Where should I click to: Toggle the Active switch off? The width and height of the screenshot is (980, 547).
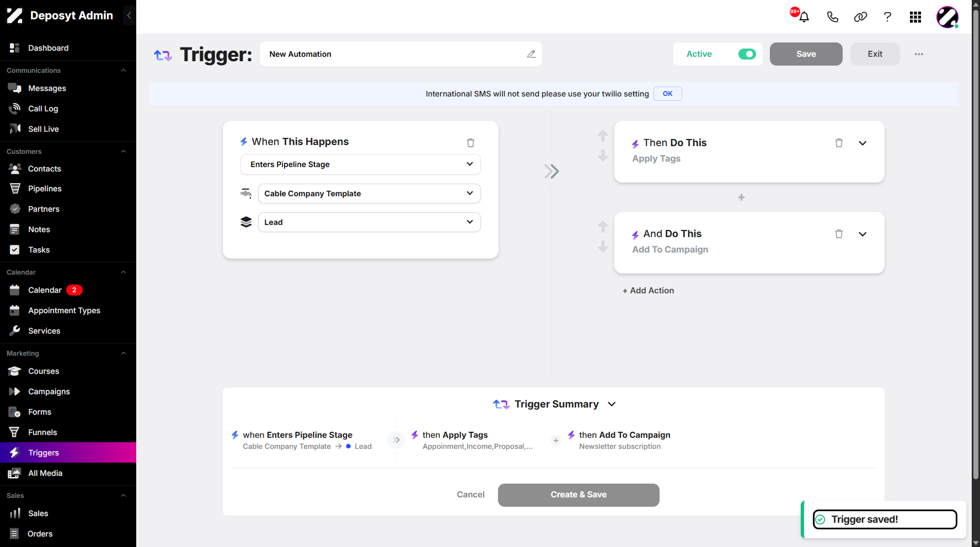747,54
